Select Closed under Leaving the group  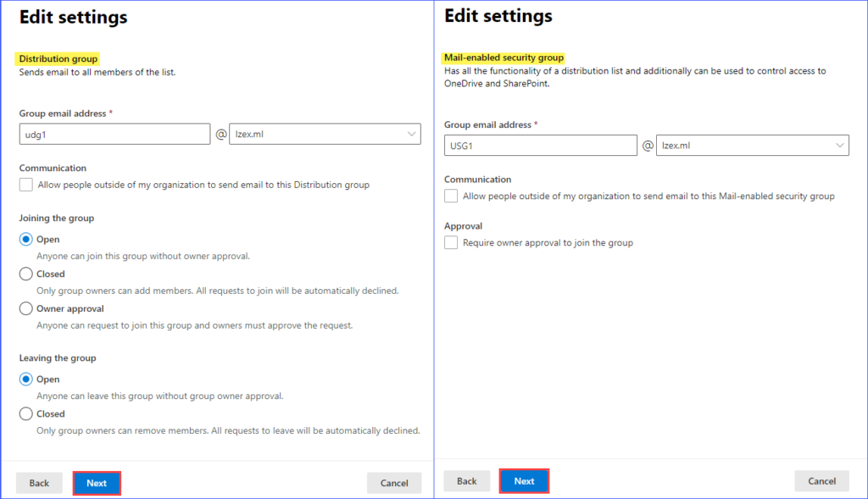26,413
